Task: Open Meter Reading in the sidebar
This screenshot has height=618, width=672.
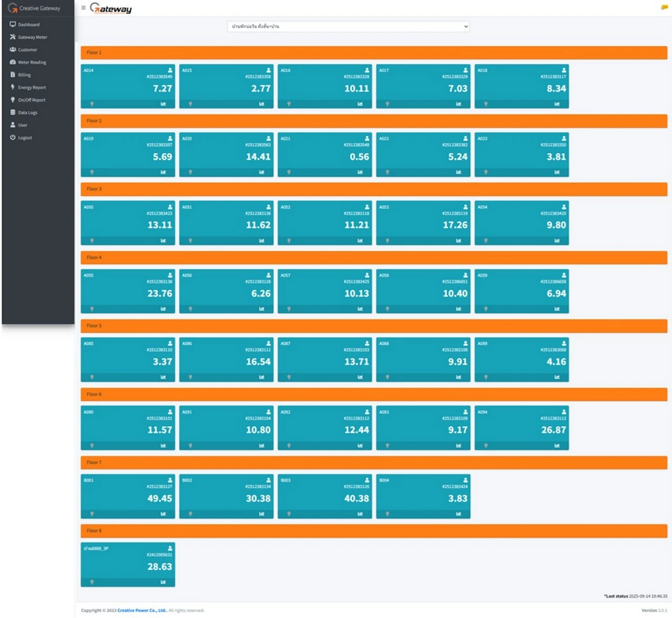Action: click(x=31, y=62)
